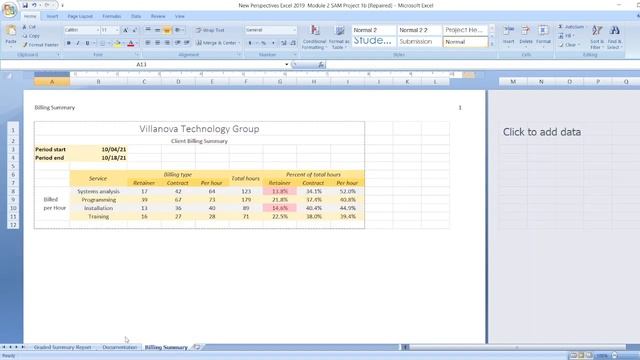Click the Increase Font Size icon
Image resolution: width=640 pixels, height=360 pixels.
125,30
